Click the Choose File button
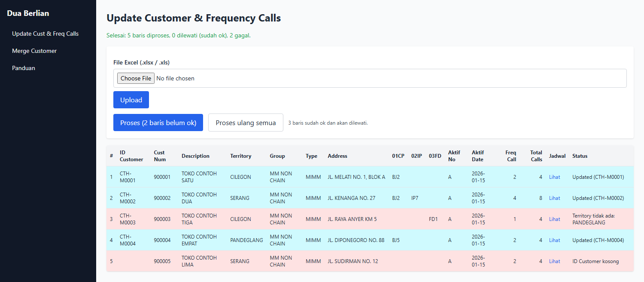 coord(136,78)
